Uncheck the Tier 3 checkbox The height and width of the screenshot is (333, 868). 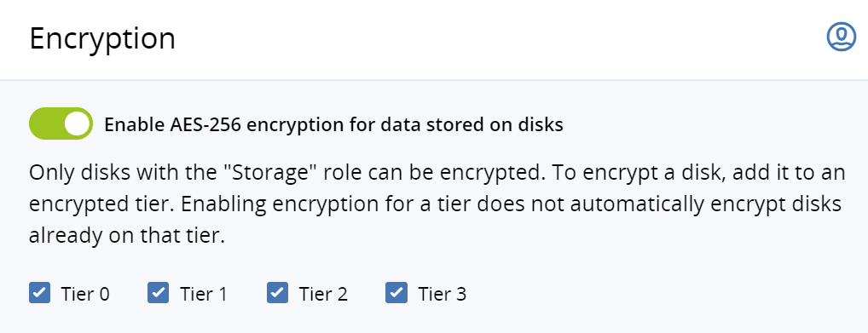point(396,293)
